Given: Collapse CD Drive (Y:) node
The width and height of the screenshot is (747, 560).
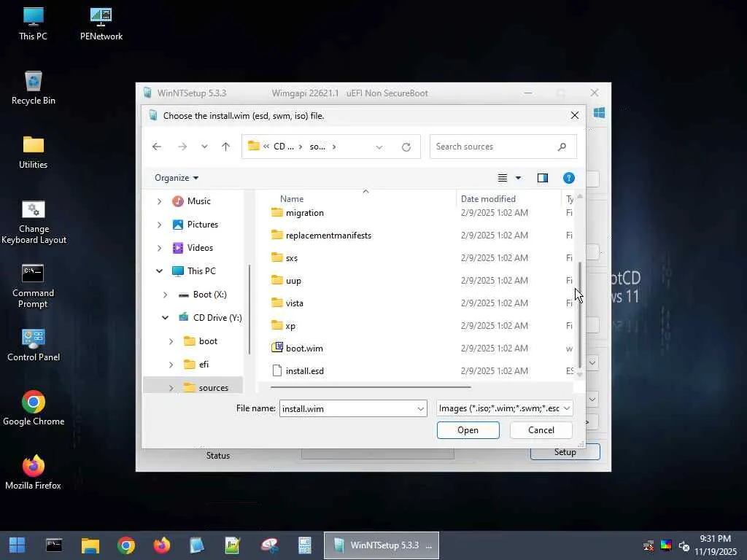Looking at the screenshot, I should pos(166,318).
